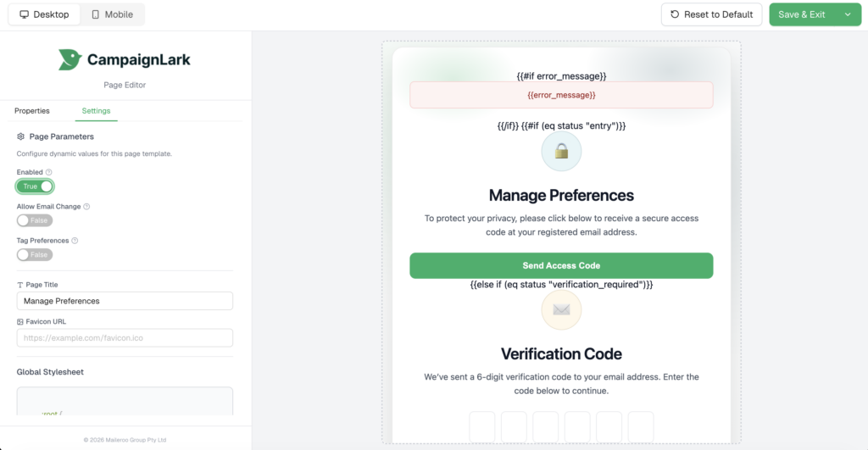Click the envelope icon in the preview
The height and width of the screenshot is (450, 868).
coord(561,310)
